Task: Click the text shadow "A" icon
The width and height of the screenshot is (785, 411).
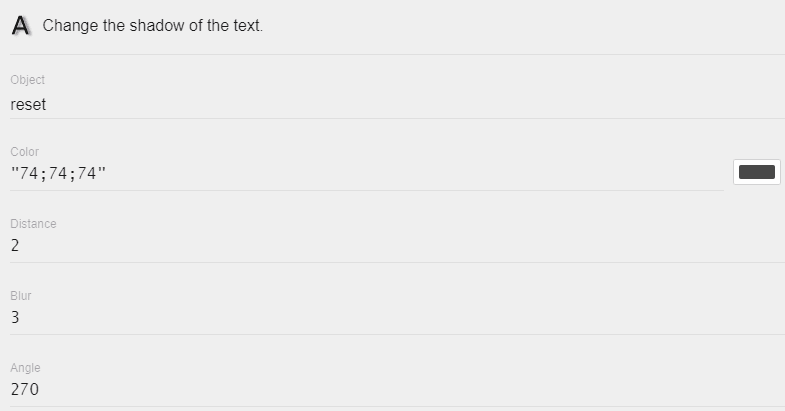Action: pos(21,27)
